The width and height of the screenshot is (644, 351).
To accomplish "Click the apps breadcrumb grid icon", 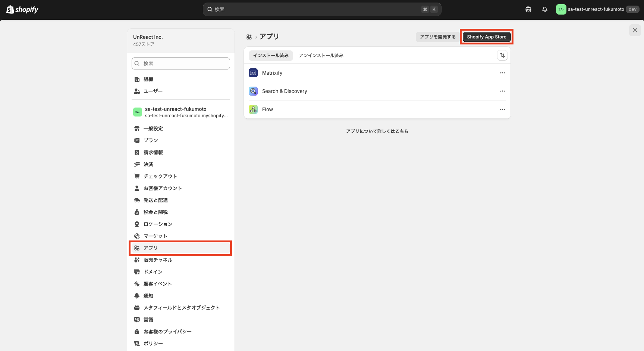I will [x=249, y=37].
